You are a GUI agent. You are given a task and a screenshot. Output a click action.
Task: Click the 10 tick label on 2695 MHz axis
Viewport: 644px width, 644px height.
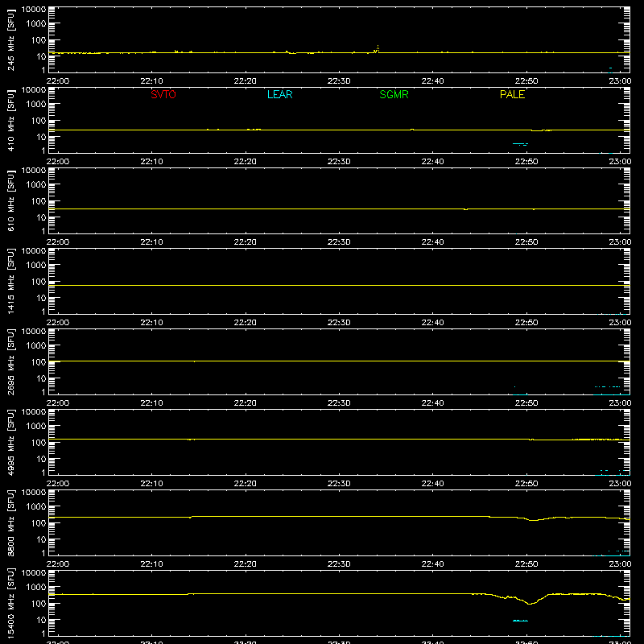[x=41, y=378]
